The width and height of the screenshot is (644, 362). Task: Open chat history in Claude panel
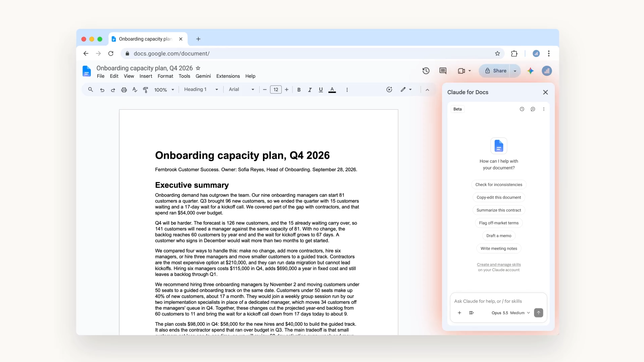pyautogui.click(x=522, y=109)
